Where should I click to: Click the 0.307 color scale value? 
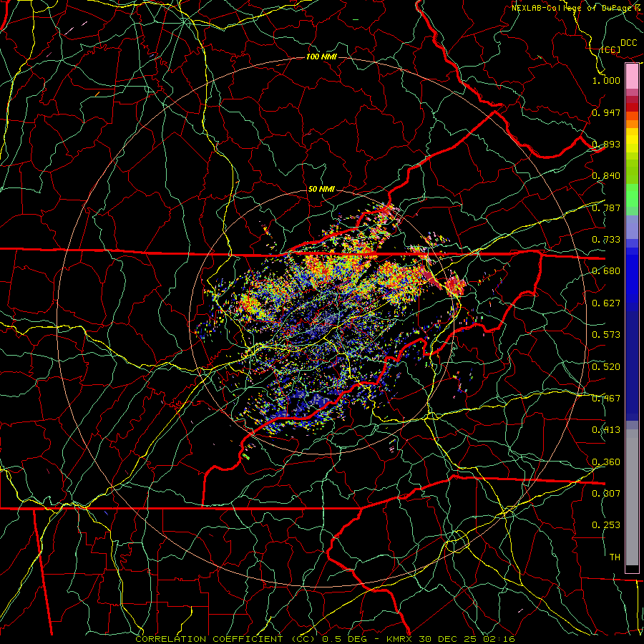tap(606, 493)
